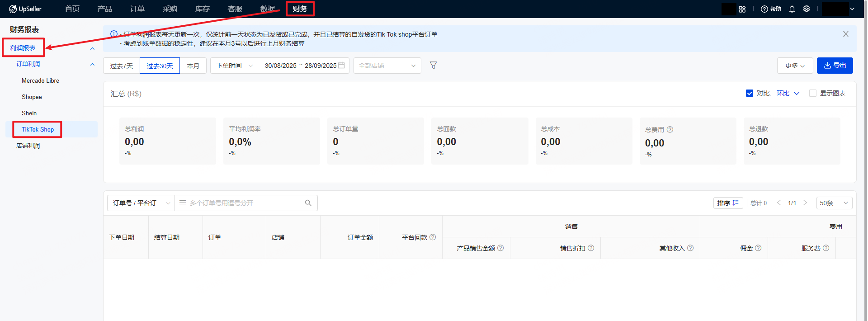Click the 排序 sort button
Screen dimensions: 868x321
coord(728,203)
